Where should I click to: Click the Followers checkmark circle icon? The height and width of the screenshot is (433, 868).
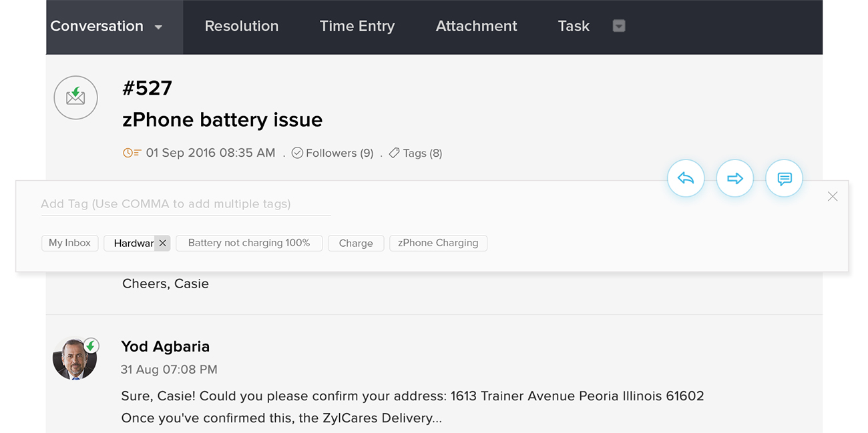point(298,153)
